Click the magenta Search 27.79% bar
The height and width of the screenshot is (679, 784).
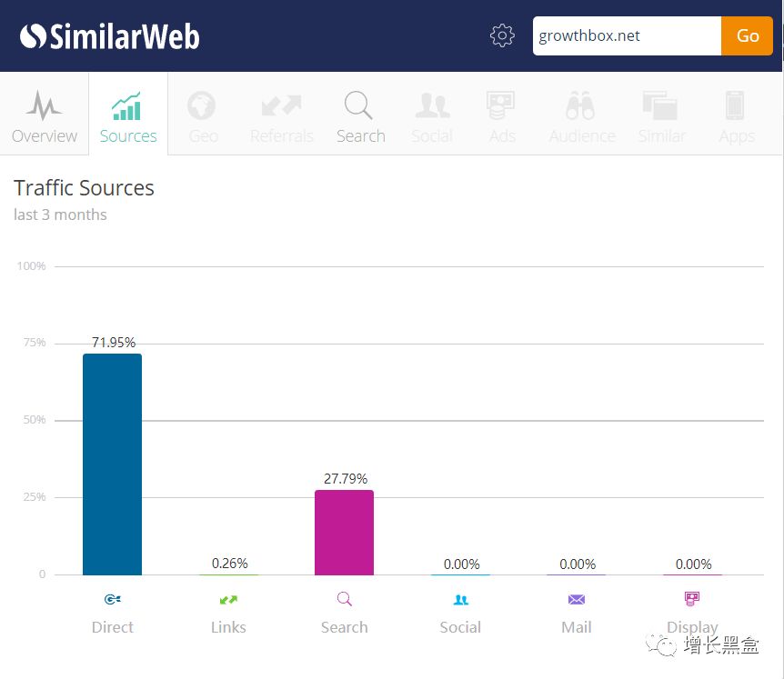(x=344, y=532)
